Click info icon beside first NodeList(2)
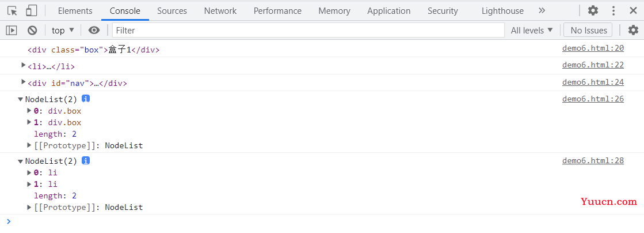This screenshot has width=644, height=233. pyautogui.click(x=85, y=99)
